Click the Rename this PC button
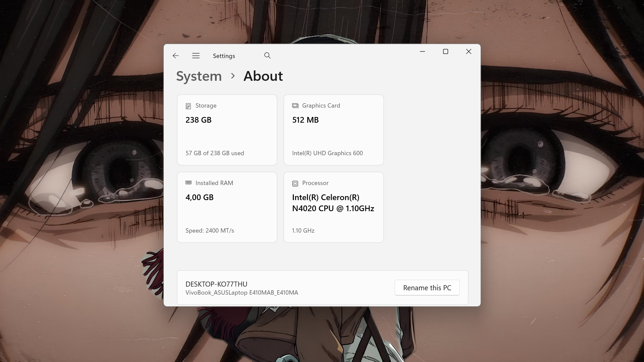 click(x=427, y=288)
